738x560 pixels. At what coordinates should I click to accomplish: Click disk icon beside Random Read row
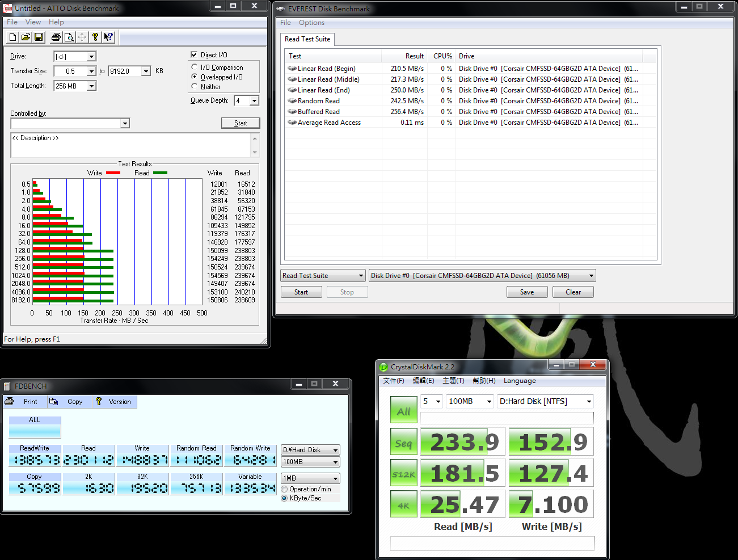292,101
